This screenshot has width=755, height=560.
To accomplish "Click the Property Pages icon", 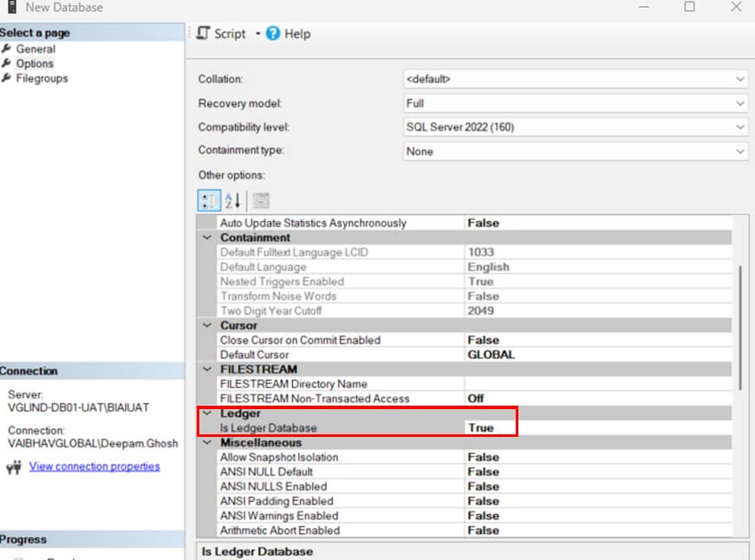I will pyautogui.click(x=261, y=201).
